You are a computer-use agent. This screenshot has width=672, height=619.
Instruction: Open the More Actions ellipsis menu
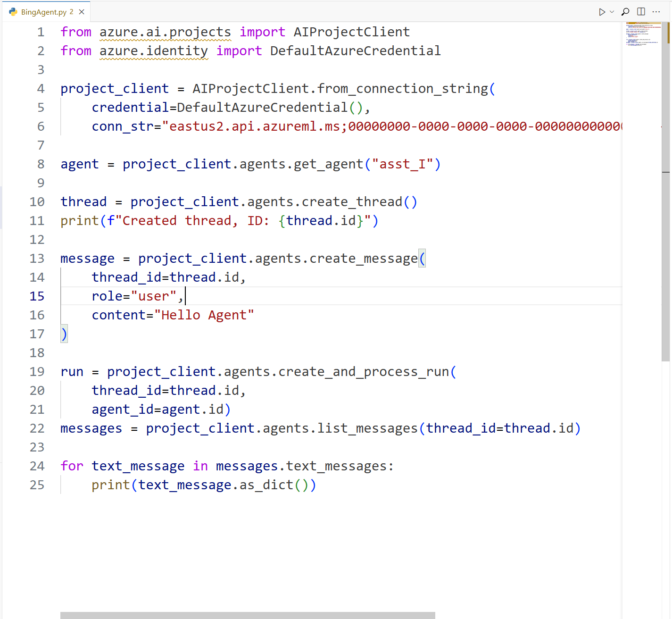pyautogui.click(x=656, y=11)
